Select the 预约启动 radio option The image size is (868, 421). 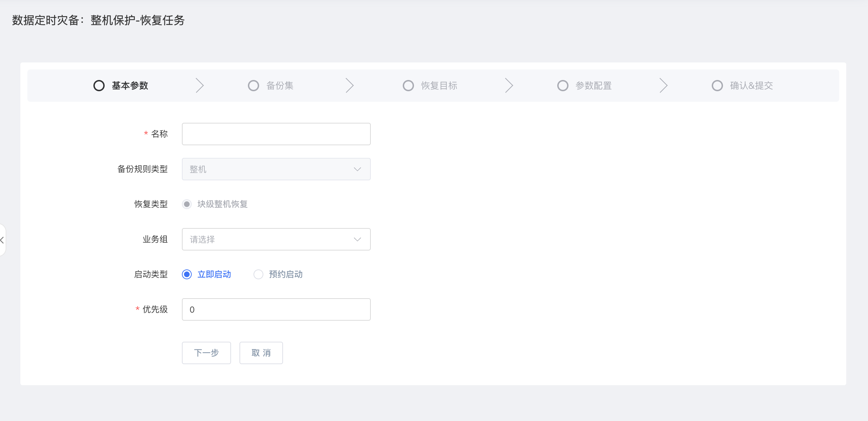(258, 274)
